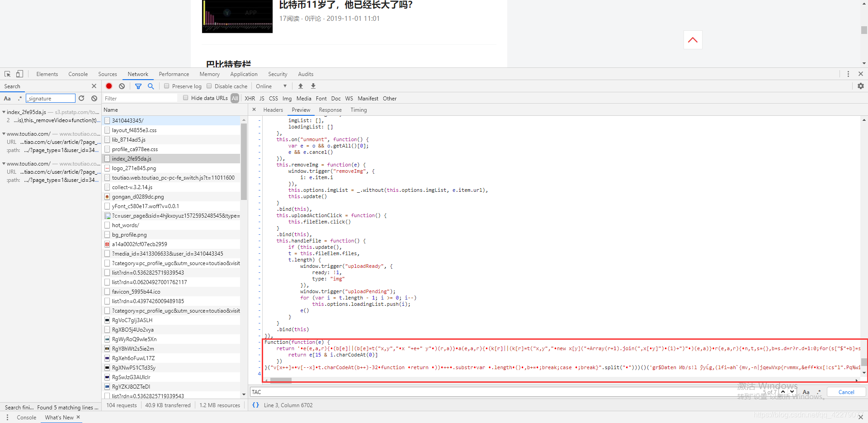Show the Response tab of the request

(x=330, y=109)
